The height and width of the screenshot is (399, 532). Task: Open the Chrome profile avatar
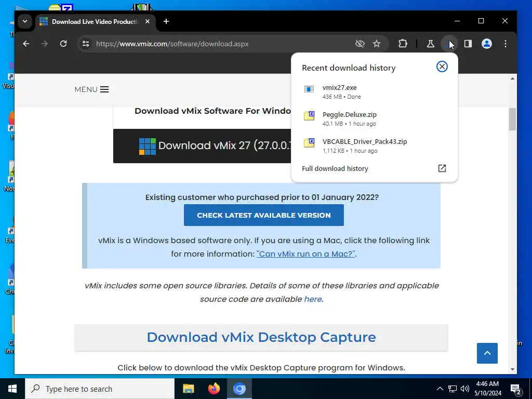pos(486,44)
